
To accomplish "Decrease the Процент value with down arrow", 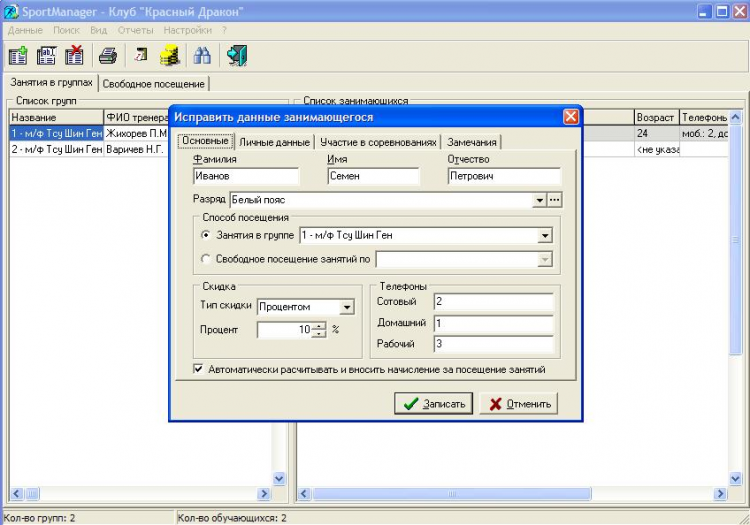I will click(x=319, y=333).
